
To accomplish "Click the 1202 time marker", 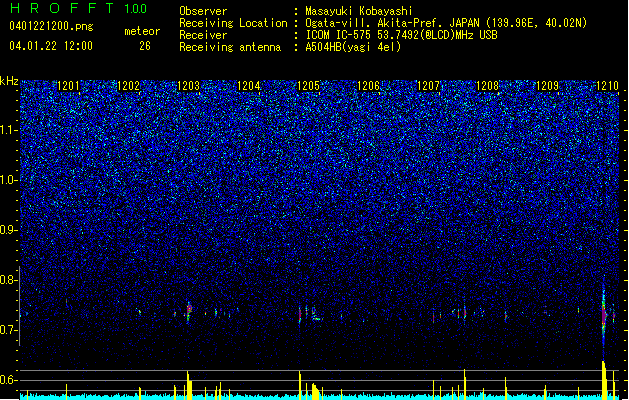I will coord(128,86).
